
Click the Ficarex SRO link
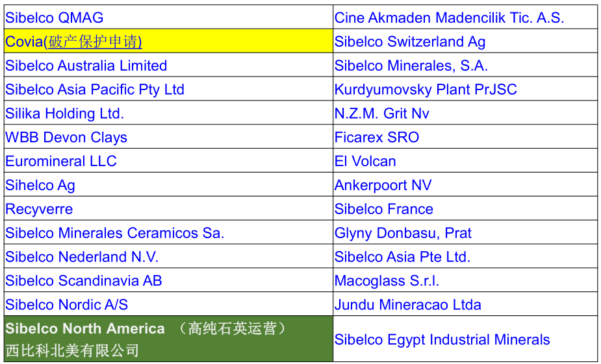point(377,138)
